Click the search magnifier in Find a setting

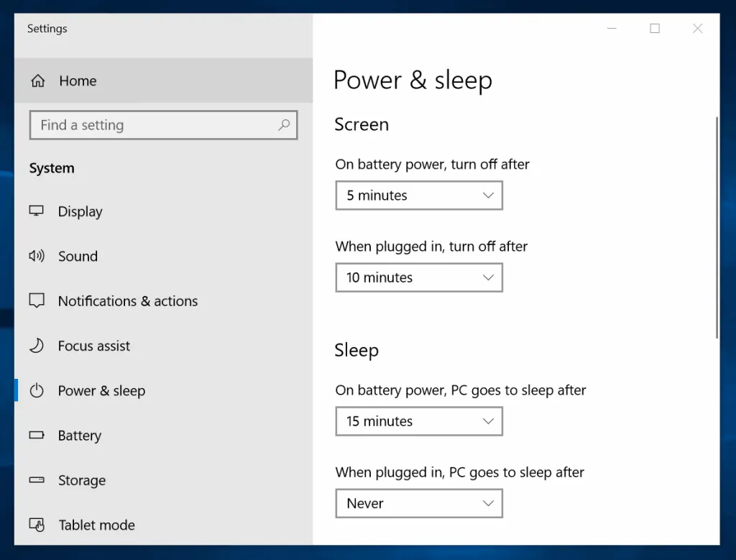tap(285, 124)
